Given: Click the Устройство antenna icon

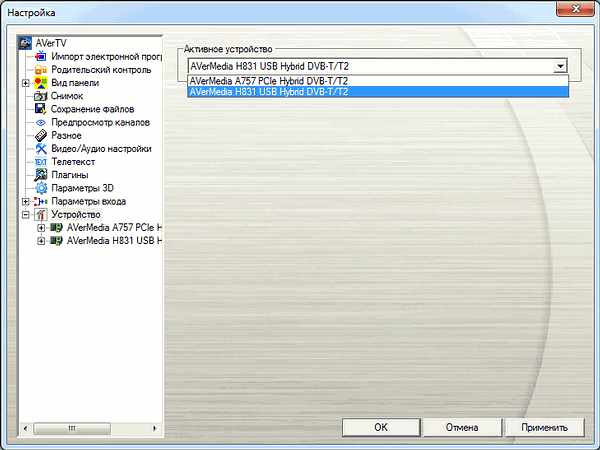Looking at the screenshot, I should [x=41, y=214].
